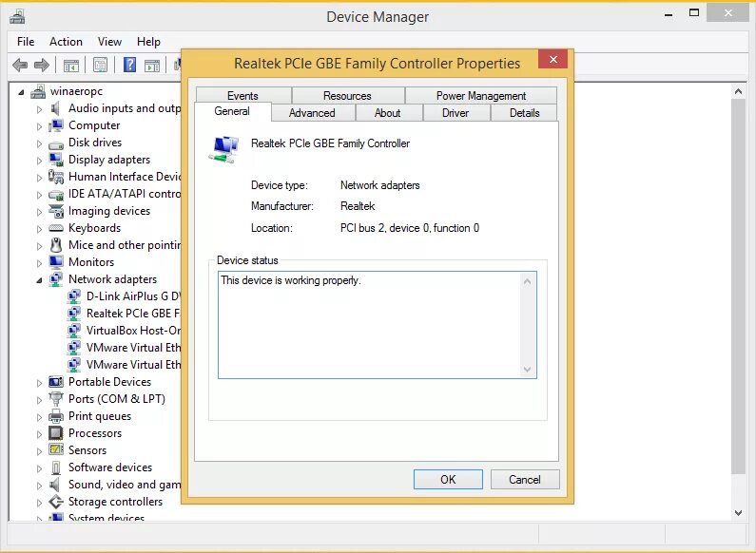Image resolution: width=756 pixels, height=553 pixels.
Task: Click the Storage controllers icon
Action: click(x=56, y=502)
